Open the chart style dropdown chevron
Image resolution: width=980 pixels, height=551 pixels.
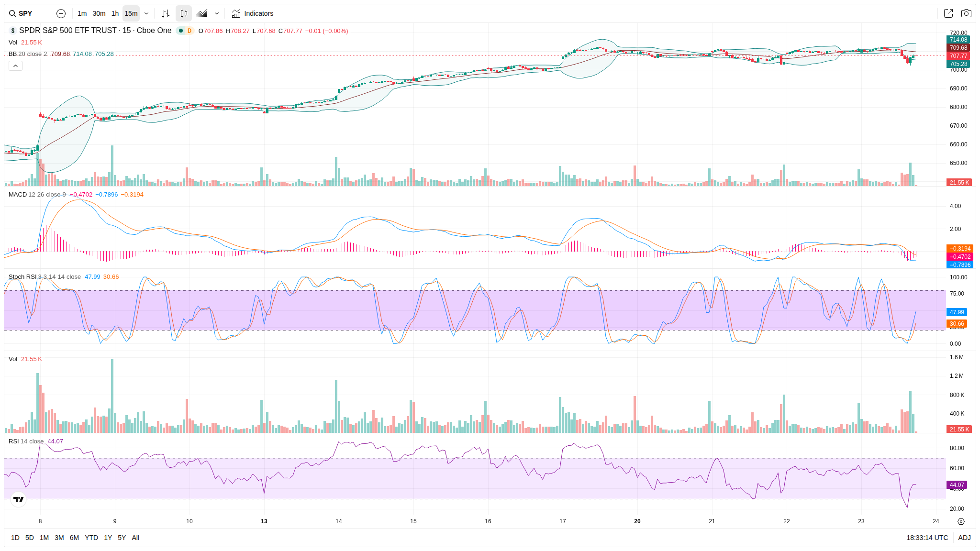point(217,13)
